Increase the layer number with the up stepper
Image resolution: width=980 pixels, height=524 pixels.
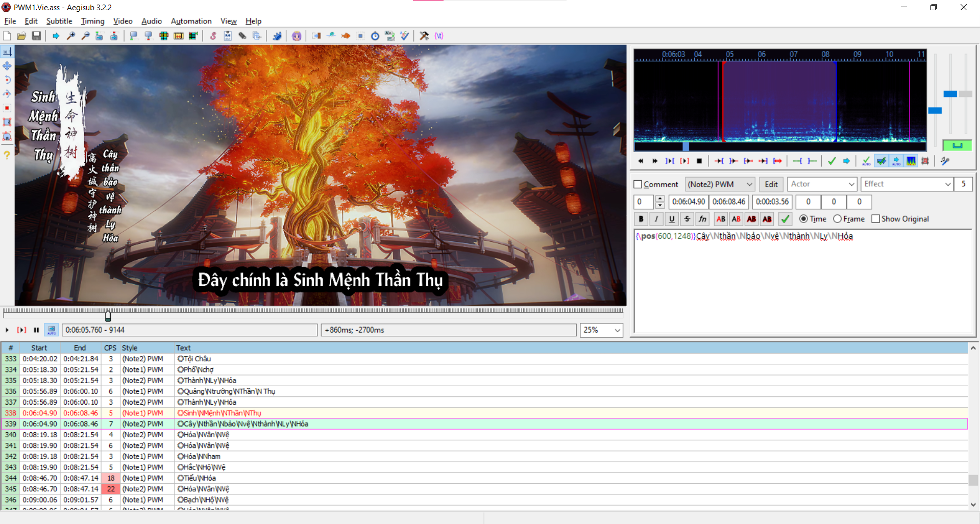pyautogui.click(x=659, y=198)
